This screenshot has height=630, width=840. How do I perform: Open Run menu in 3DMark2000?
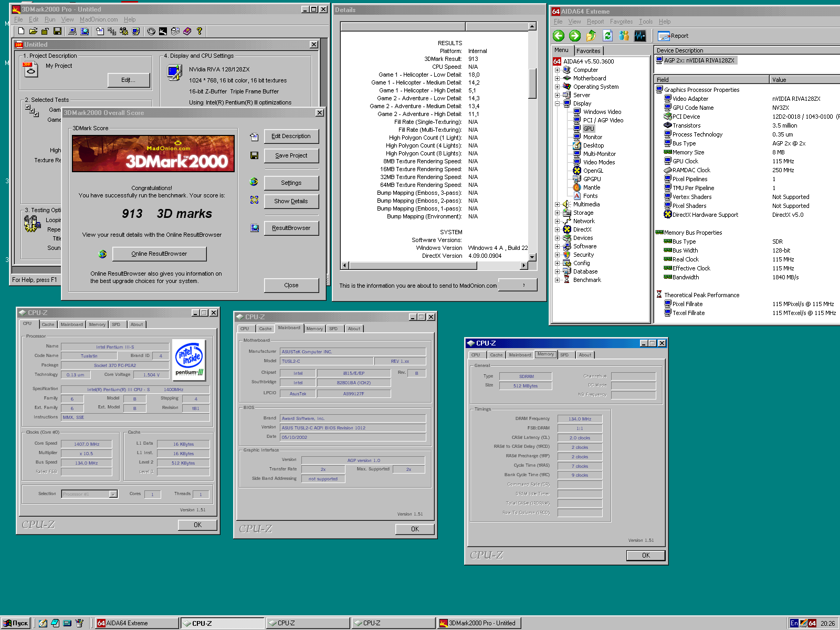(50, 19)
